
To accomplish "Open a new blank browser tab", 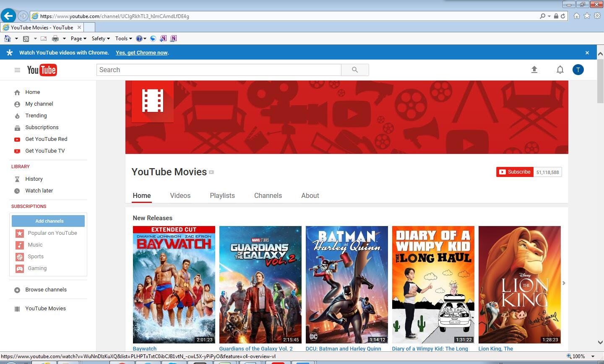I will [89, 27].
